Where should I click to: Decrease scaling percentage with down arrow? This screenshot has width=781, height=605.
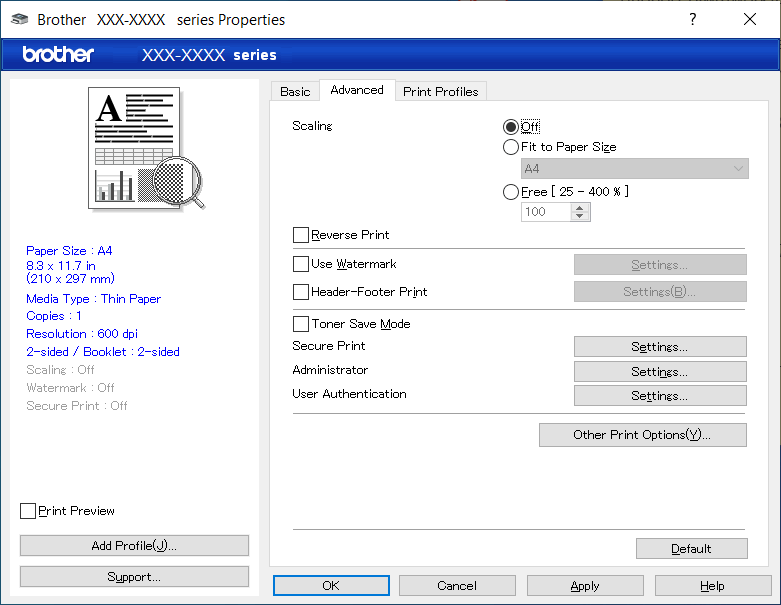coord(579,216)
